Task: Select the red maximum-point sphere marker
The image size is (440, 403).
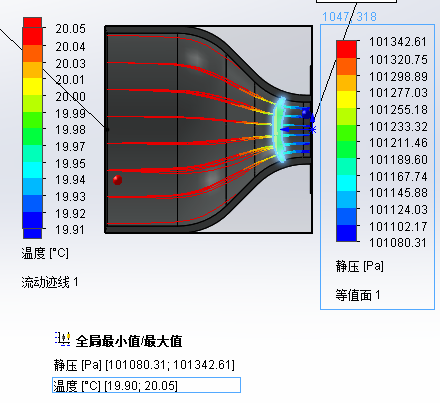Action: coord(117,180)
